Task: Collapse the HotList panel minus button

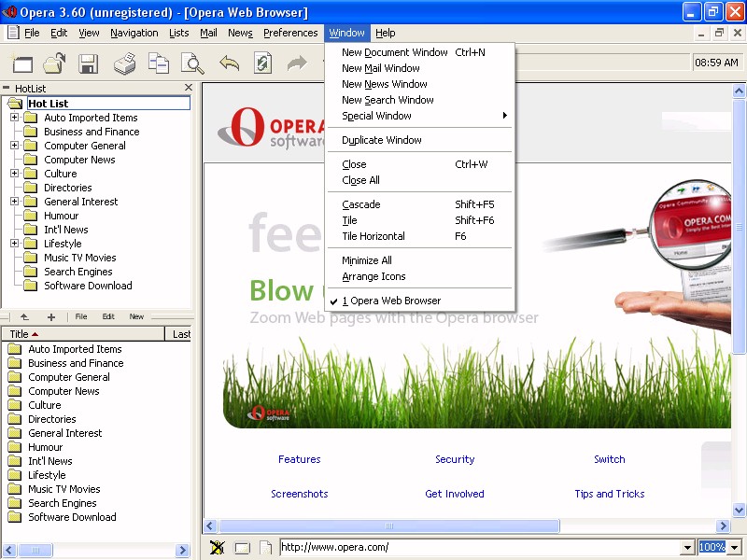Action: pos(7,88)
